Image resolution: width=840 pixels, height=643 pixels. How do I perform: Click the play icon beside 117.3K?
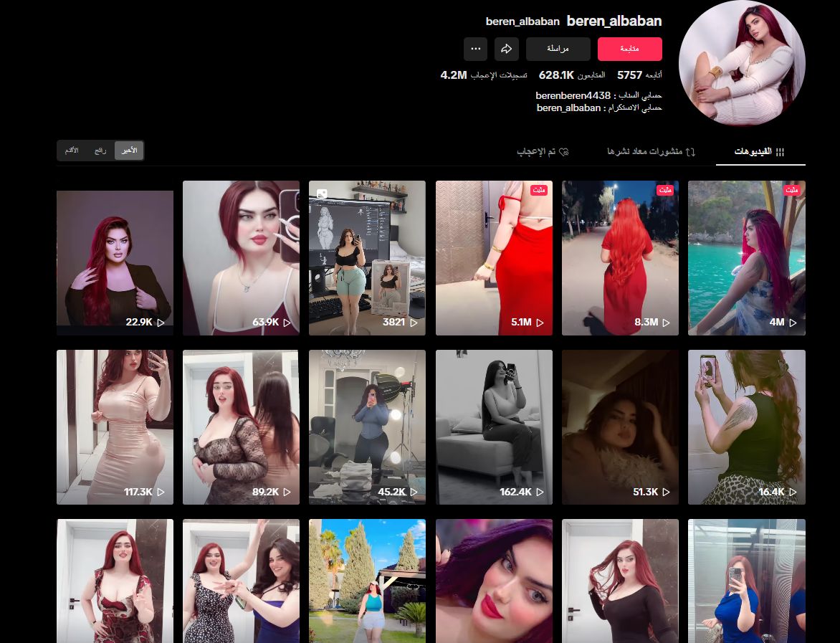click(x=161, y=492)
